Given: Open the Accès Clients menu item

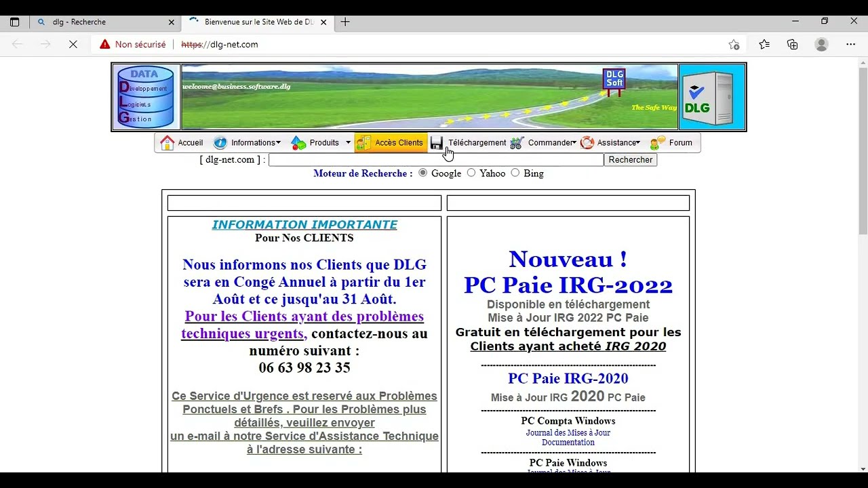Looking at the screenshot, I should (x=391, y=142).
